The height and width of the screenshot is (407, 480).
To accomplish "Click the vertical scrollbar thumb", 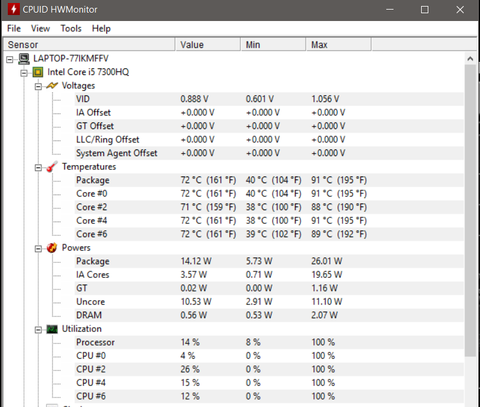I will click(x=470, y=211).
